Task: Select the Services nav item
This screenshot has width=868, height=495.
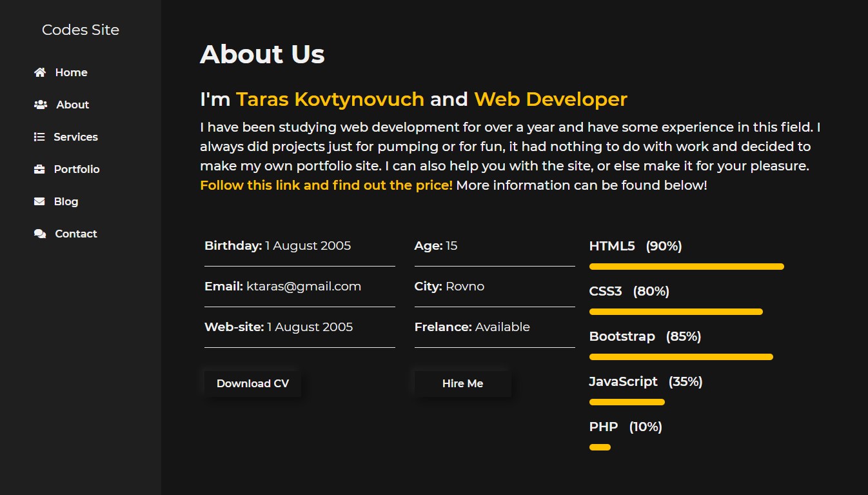Action: point(76,137)
